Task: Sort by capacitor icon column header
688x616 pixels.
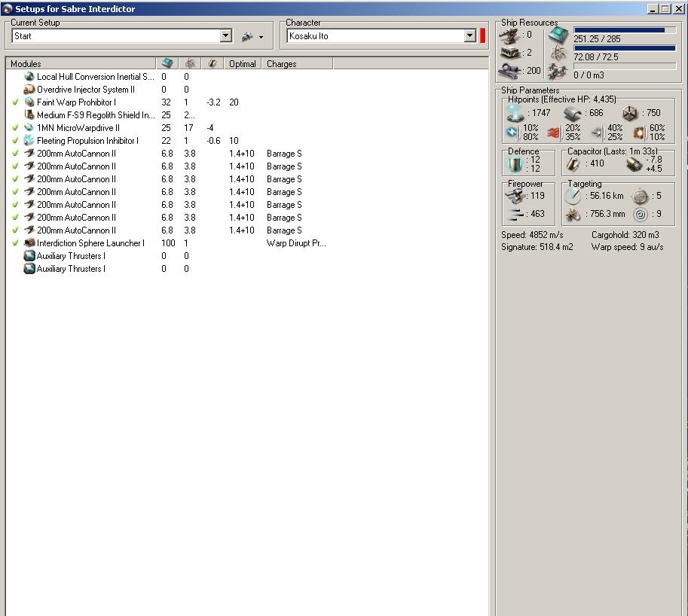Action: coord(213,63)
